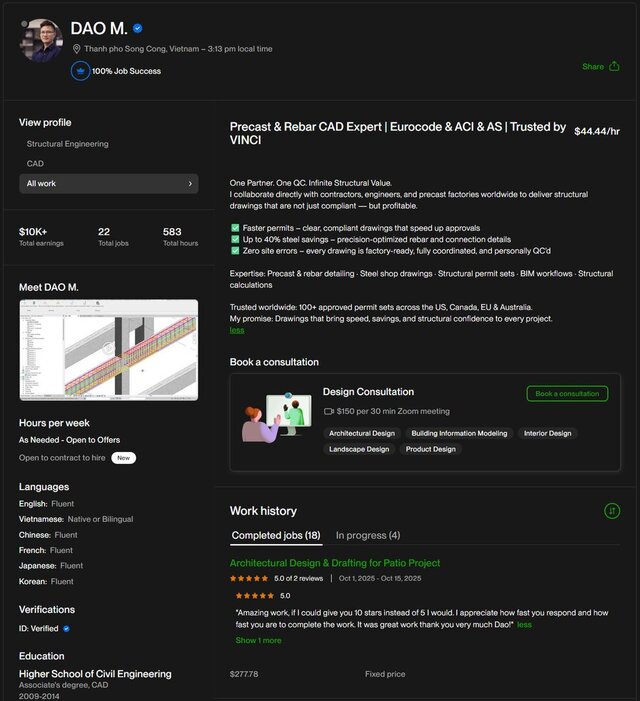Open the Meet DAO M. video thumbnail
The image size is (640, 701).
coord(108,350)
